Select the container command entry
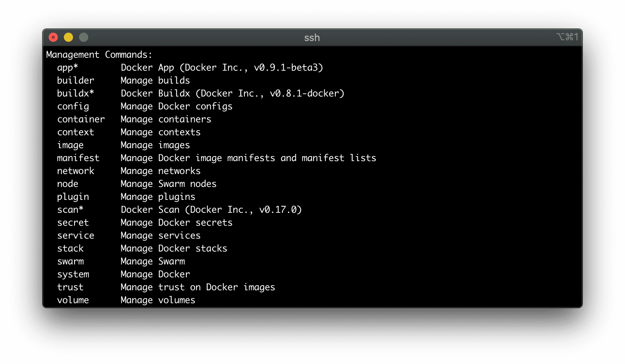The image size is (625, 364). pyautogui.click(x=81, y=119)
